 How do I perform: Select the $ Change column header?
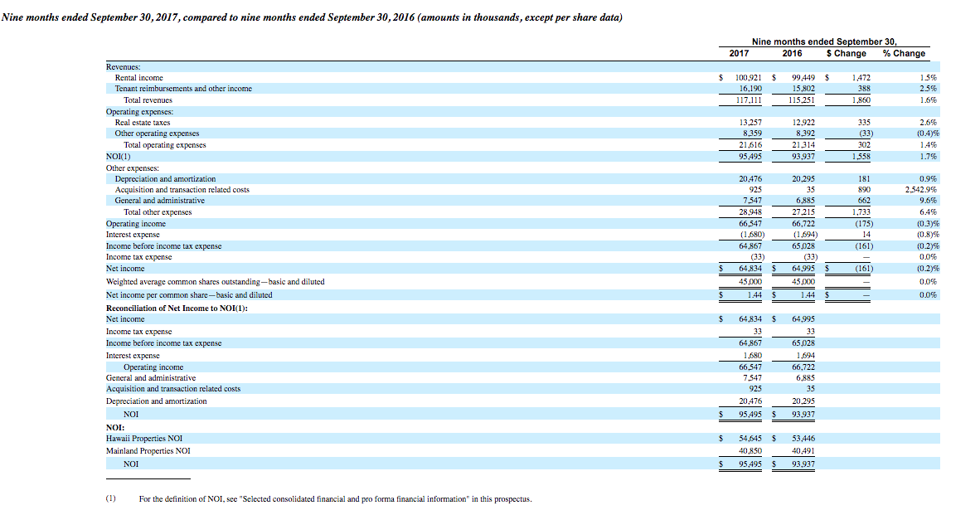point(847,54)
